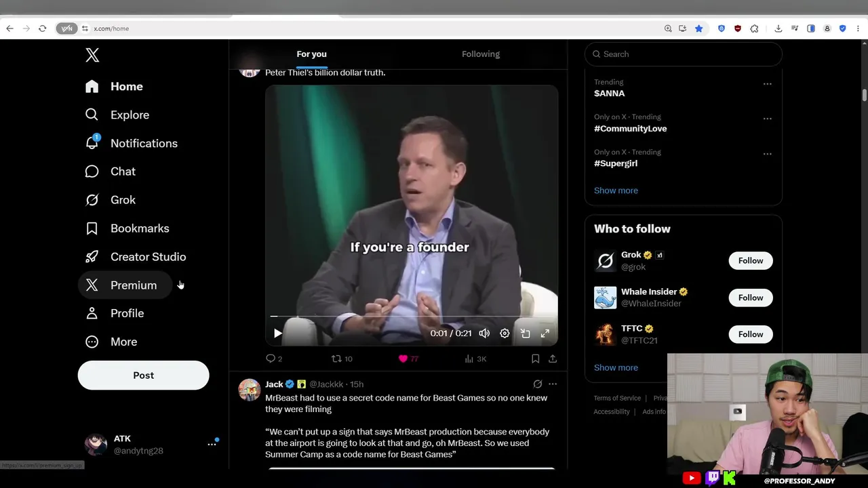868x488 pixels.
Task: Pop out video to picture-in-picture
Action: tap(525, 333)
